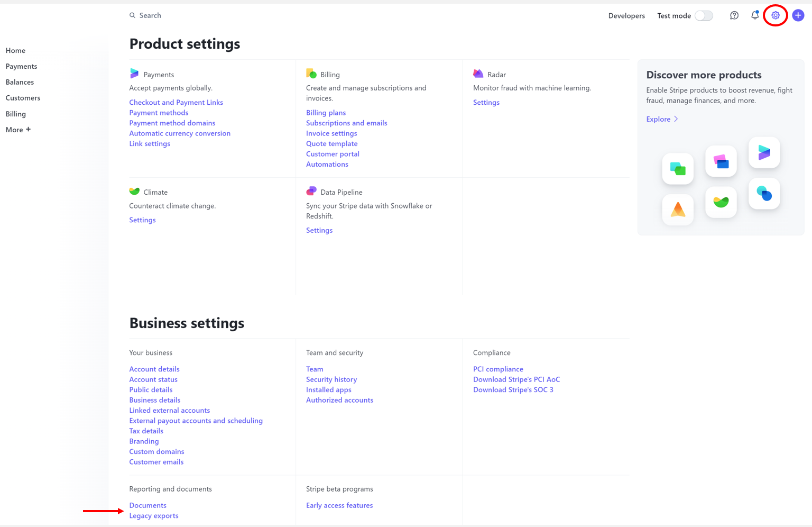Click the Climate leaf icon
The width and height of the screenshot is (812, 527).
[134, 192]
